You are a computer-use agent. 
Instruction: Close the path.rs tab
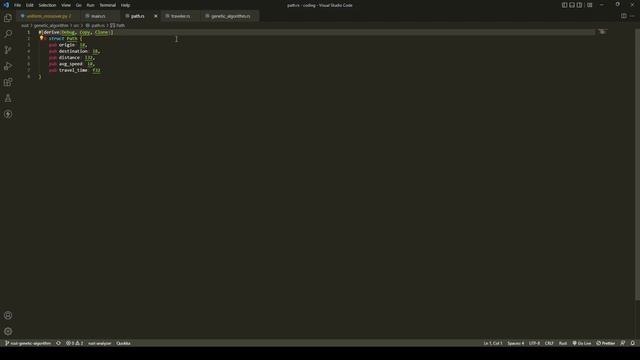click(156, 16)
